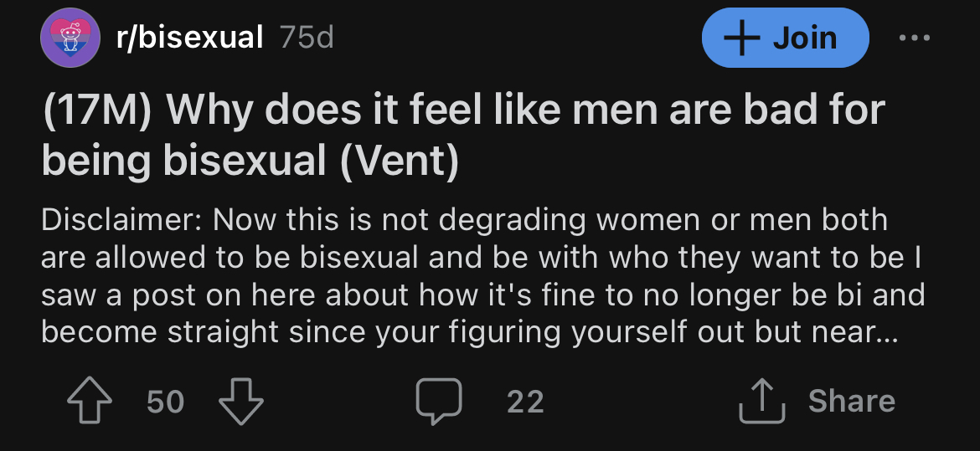Image resolution: width=980 pixels, height=451 pixels.
Task: Open the r/bisexual community avatar
Action: pyautogui.click(x=70, y=38)
